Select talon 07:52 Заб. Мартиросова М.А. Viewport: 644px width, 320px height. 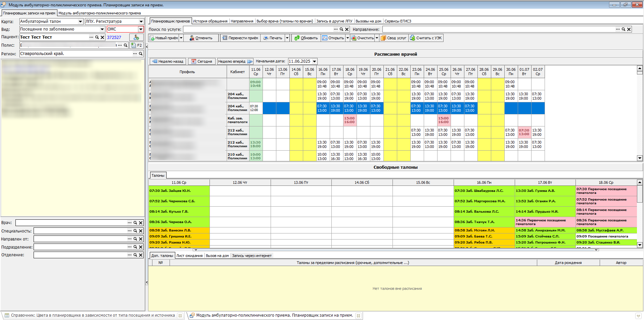pos(484,201)
